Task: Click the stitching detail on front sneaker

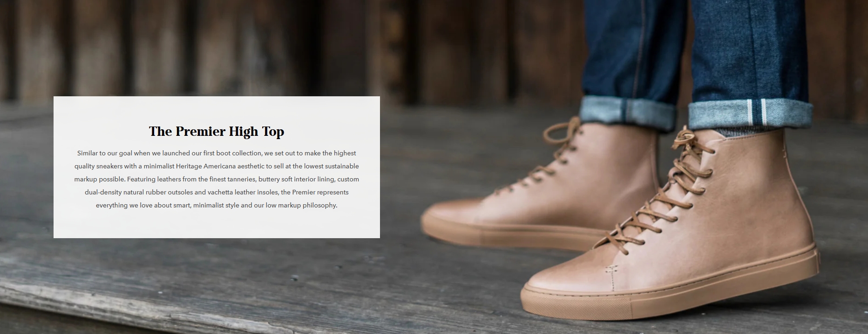Action: coord(611,270)
